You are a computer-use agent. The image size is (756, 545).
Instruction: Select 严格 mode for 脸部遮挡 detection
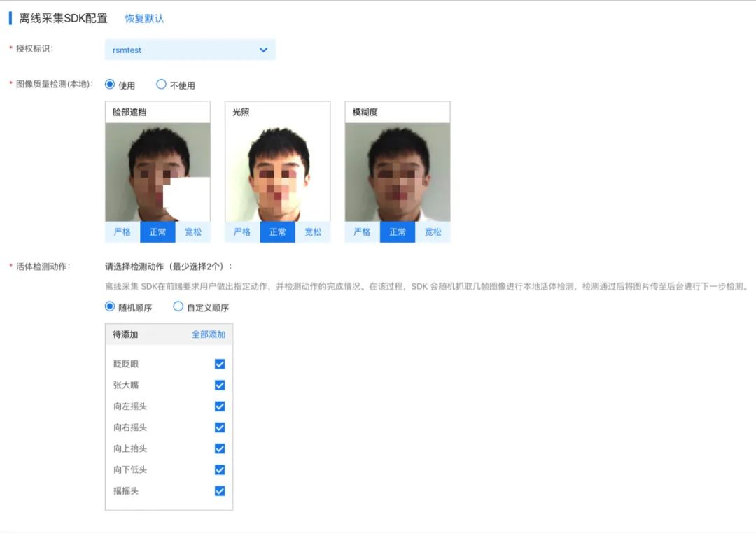click(122, 232)
